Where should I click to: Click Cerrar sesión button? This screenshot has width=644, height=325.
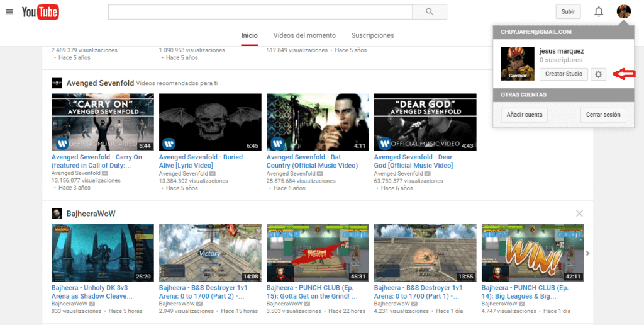tap(603, 115)
